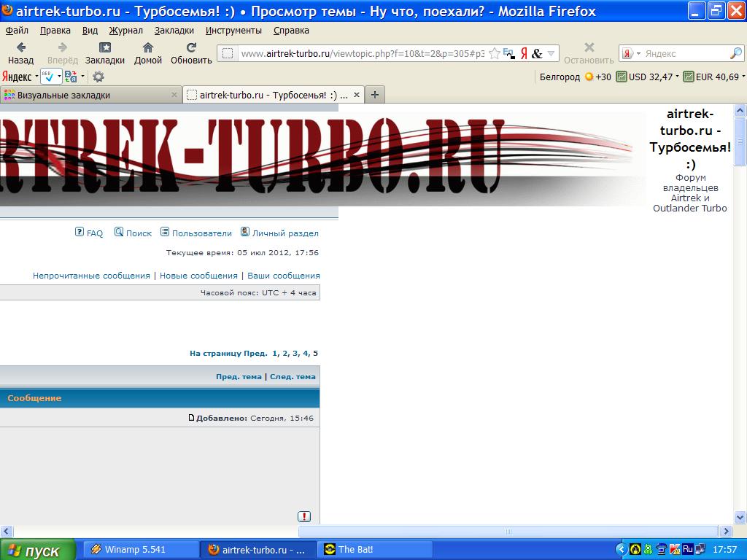Image resolution: width=747 pixels, height=560 pixels.
Task: Click into the Яндекс search field
Action: (x=684, y=53)
